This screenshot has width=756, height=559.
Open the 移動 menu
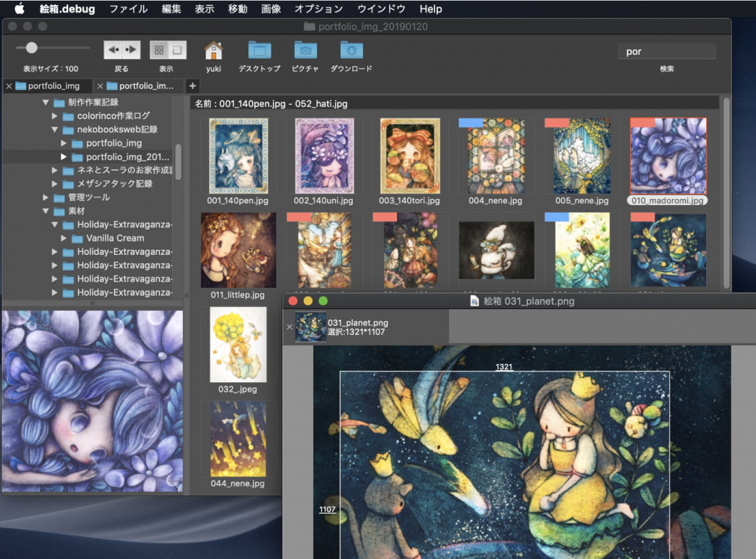[238, 9]
